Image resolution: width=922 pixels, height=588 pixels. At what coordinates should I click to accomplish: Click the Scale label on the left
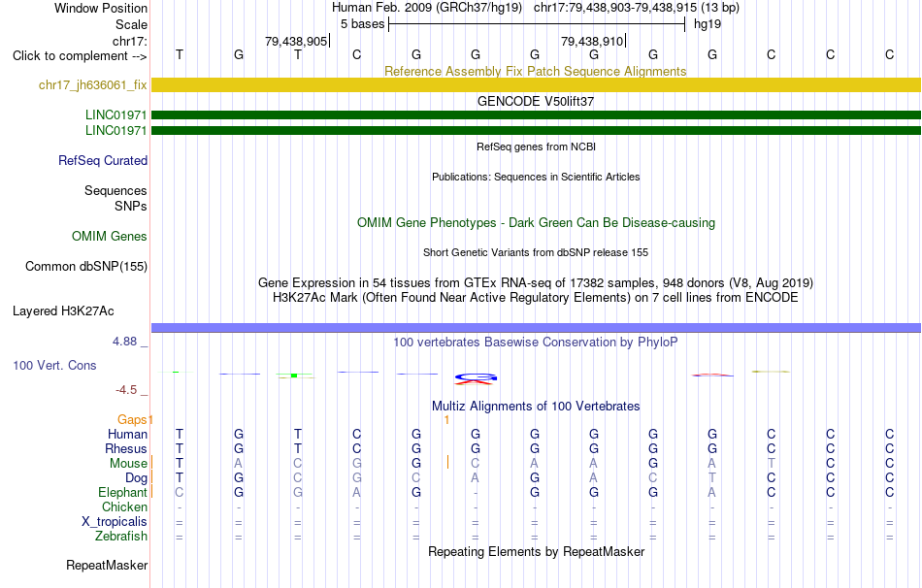(x=131, y=24)
